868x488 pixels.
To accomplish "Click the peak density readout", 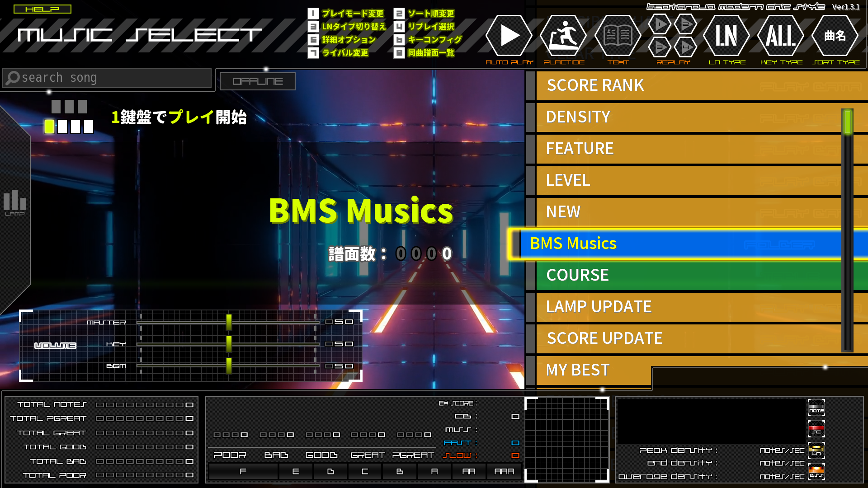I will coord(722,450).
